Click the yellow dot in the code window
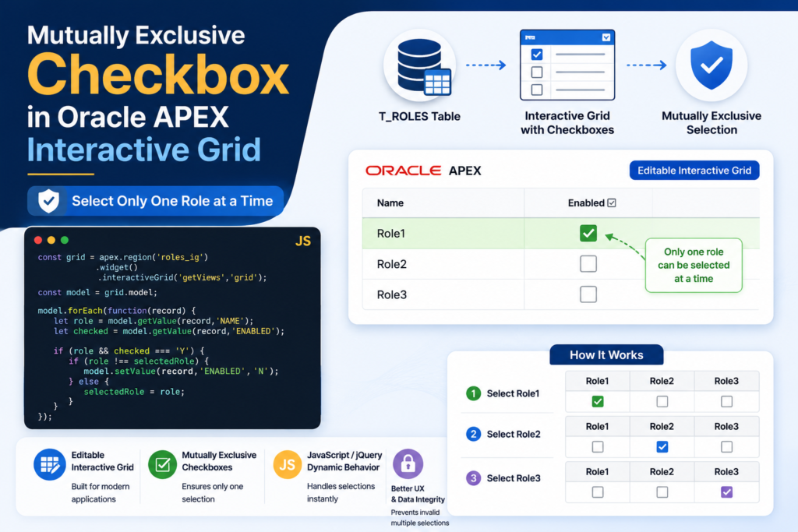798x532 pixels. click(x=51, y=240)
